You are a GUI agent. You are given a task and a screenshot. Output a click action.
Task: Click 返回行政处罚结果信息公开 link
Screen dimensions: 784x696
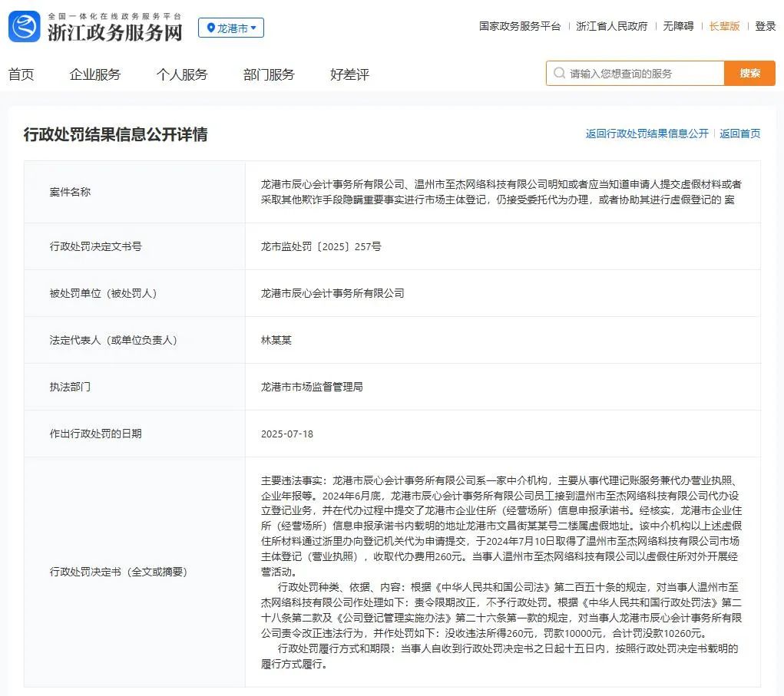(x=647, y=134)
